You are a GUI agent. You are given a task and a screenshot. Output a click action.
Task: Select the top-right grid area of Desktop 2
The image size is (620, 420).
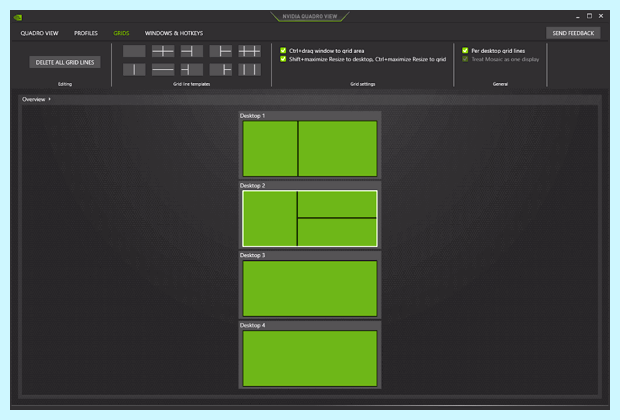tap(337, 204)
